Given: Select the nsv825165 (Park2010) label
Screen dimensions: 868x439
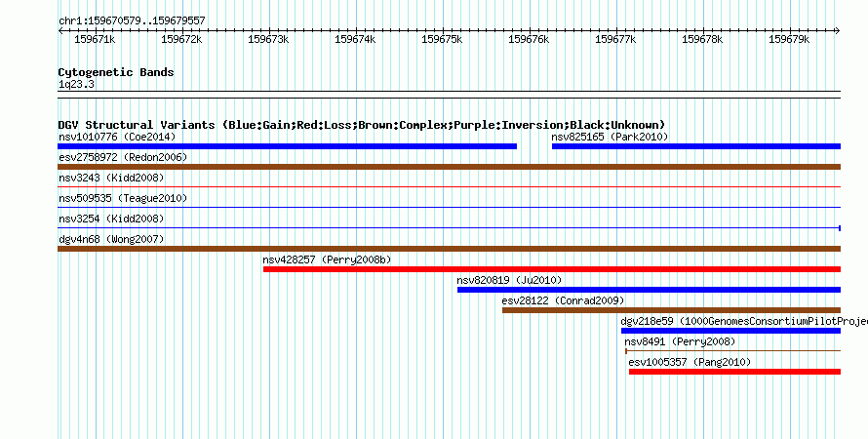Looking at the screenshot, I should click(x=610, y=137).
